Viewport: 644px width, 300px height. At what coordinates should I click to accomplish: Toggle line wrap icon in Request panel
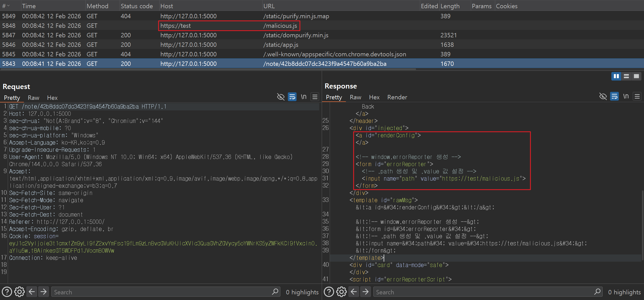point(292,97)
